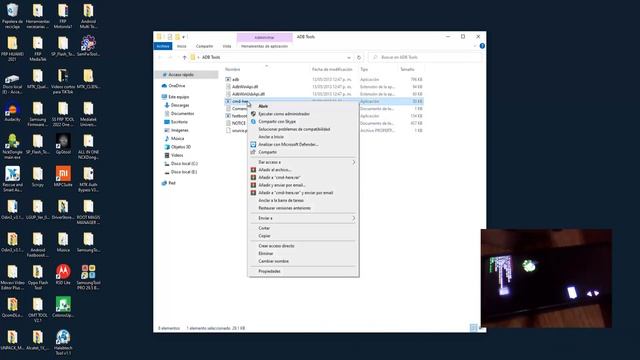Sort by the Fecha de modificación column header

[x=332, y=69]
